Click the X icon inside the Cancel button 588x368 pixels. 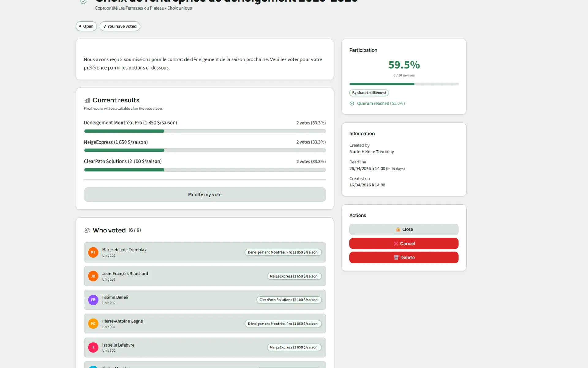(x=396, y=243)
